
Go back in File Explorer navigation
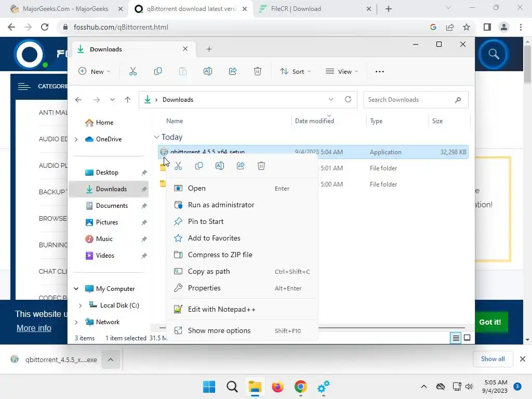(78, 100)
